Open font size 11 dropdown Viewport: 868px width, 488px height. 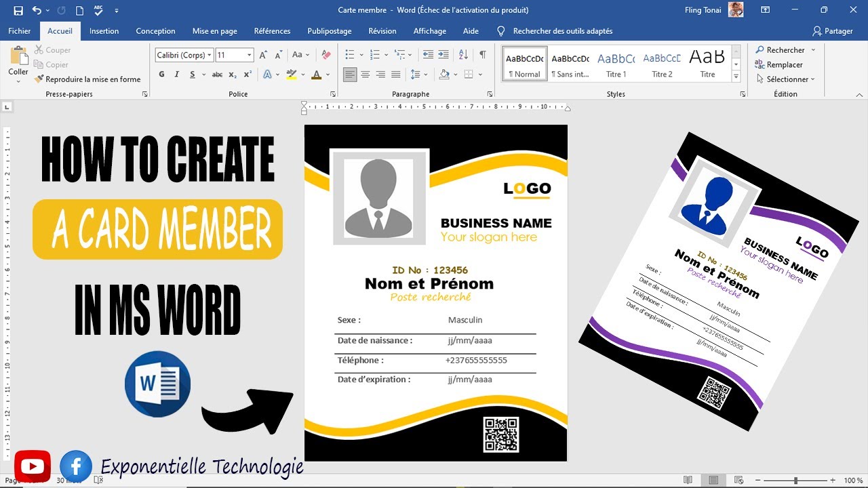[x=250, y=56]
